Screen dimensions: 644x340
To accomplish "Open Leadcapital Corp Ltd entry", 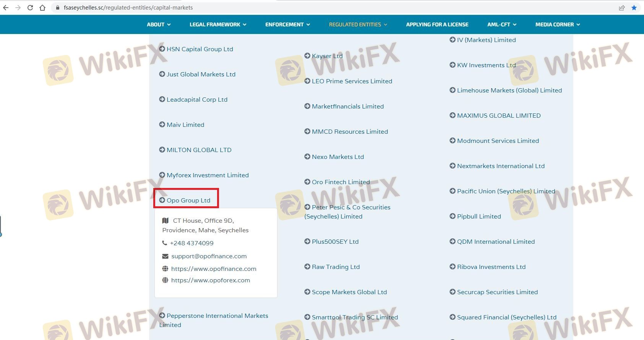I will click(x=193, y=99).
